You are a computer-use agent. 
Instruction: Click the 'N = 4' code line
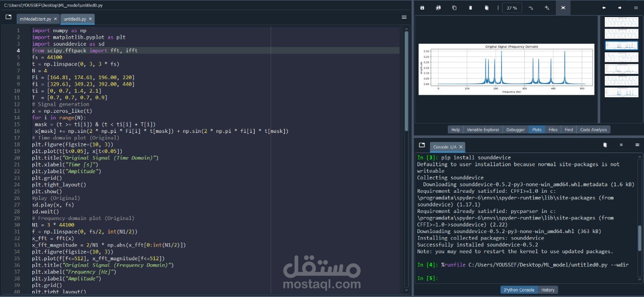click(40, 70)
